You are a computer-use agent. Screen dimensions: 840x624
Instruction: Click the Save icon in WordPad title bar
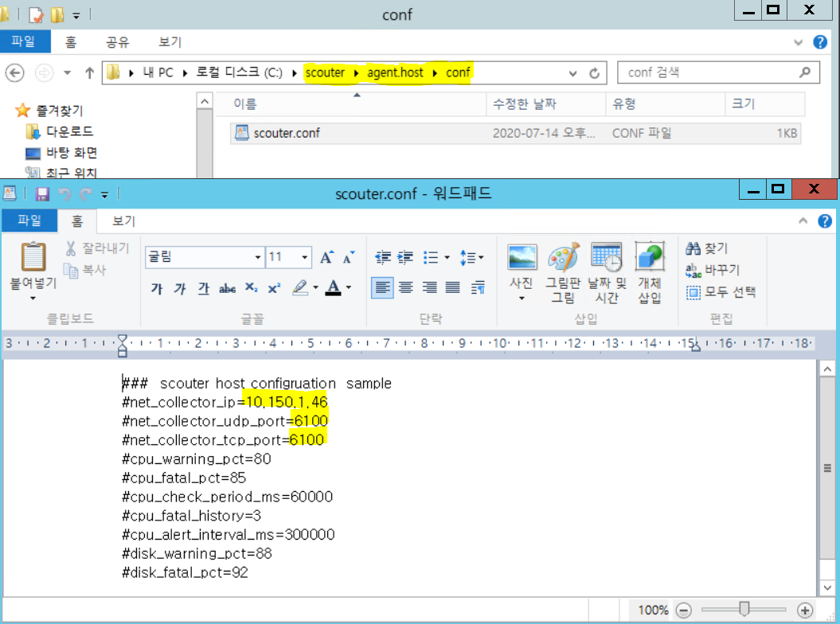(x=42, y=193)
